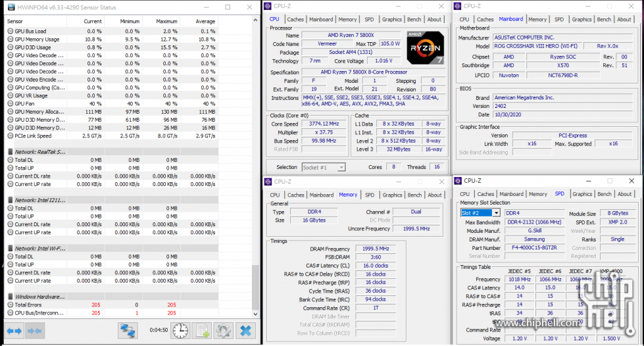Click the Network: RealTek group icon
The image size is (644, 346).
click(x=11, y=152)
